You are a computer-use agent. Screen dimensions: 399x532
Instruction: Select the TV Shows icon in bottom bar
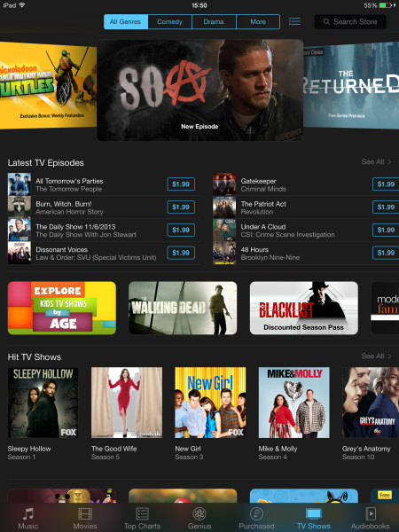coord(314,514)
